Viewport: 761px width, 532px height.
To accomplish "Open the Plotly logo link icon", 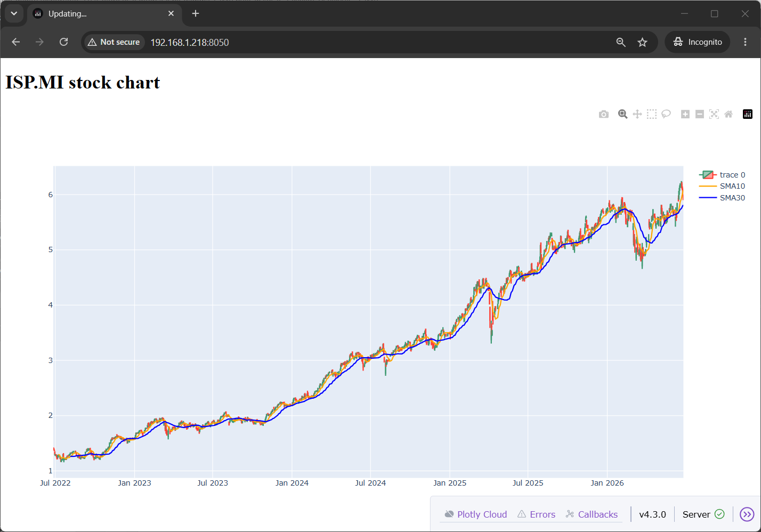I will click(748, 114).
